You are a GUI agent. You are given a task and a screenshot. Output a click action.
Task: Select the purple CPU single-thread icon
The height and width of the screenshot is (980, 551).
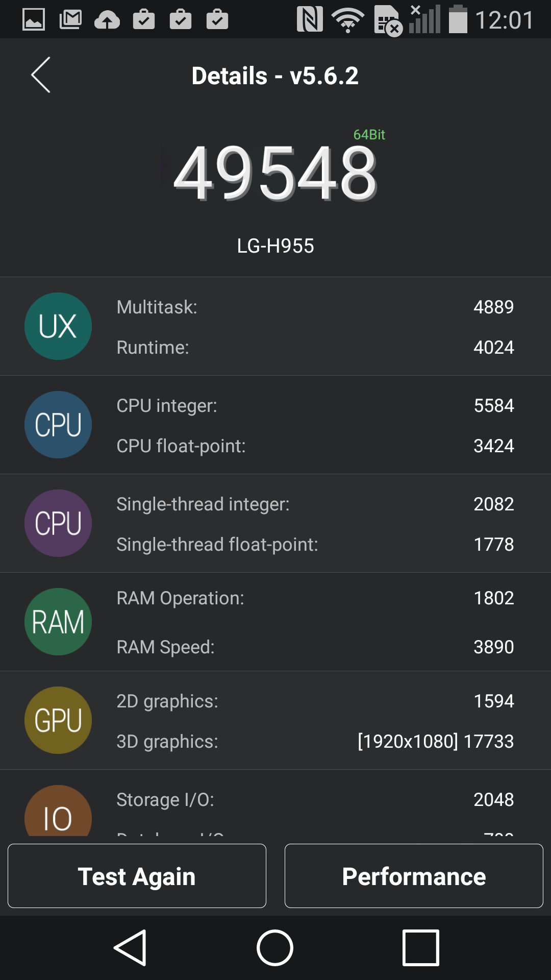(58, 523)
